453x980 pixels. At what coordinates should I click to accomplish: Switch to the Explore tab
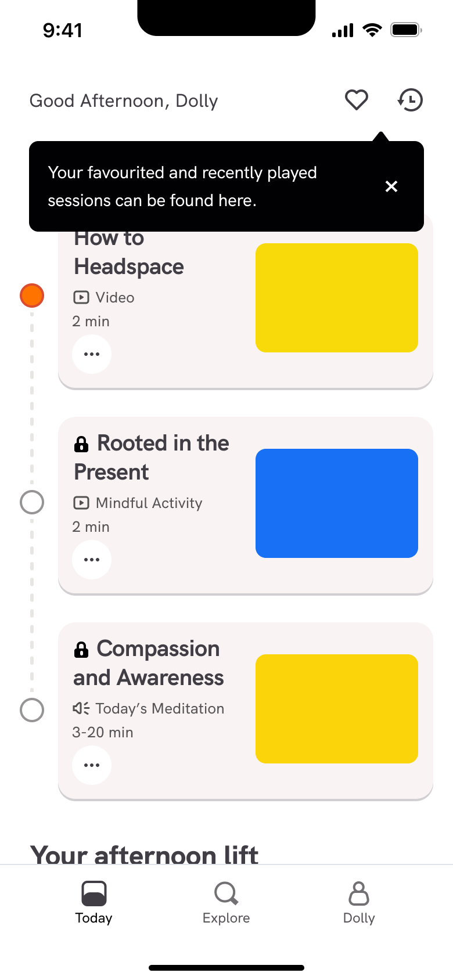click(227, 903)
